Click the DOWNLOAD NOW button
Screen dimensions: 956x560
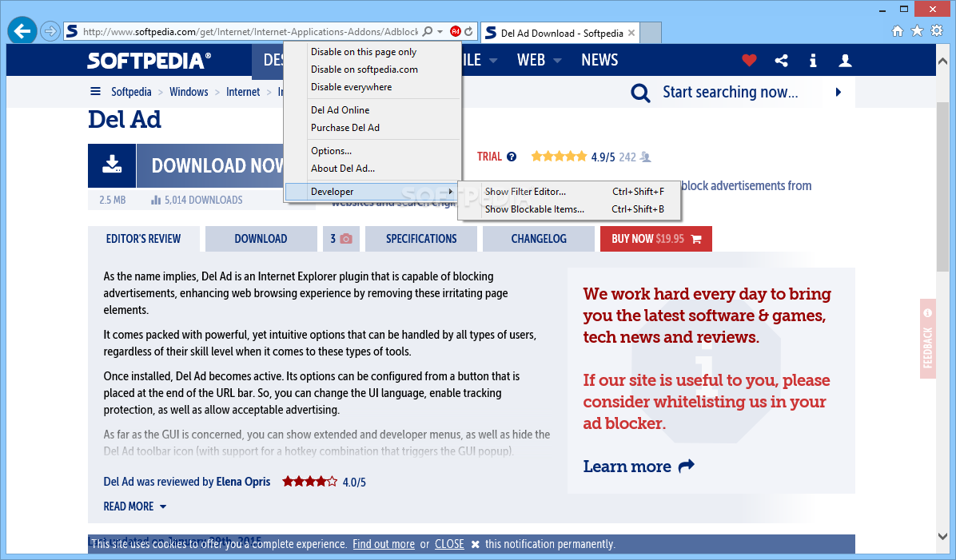point(209,165)
